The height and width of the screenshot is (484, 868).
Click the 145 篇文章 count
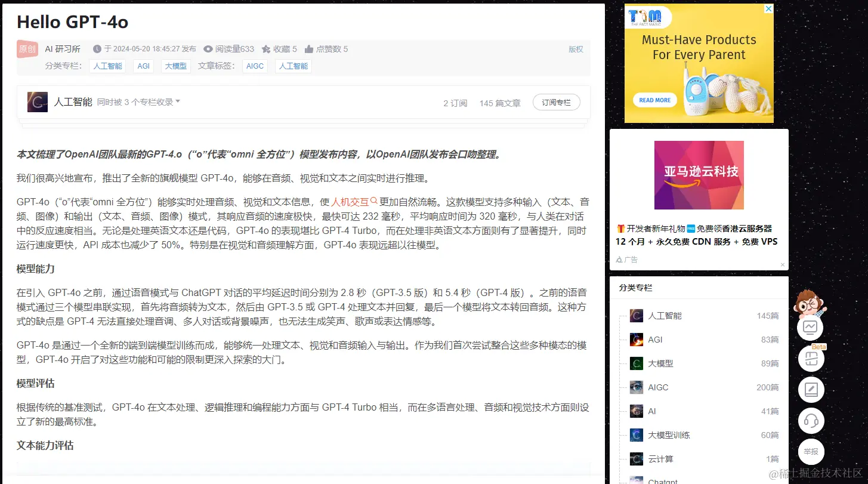[x=500, y=103]
